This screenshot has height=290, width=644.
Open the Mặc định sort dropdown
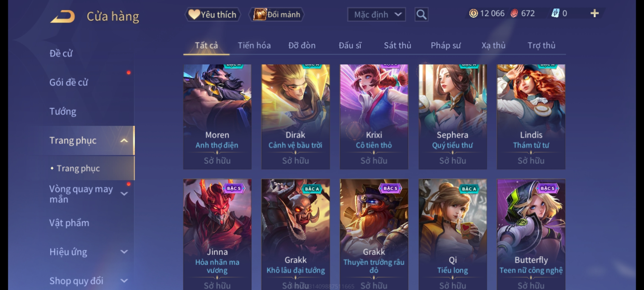coord(376,15)
